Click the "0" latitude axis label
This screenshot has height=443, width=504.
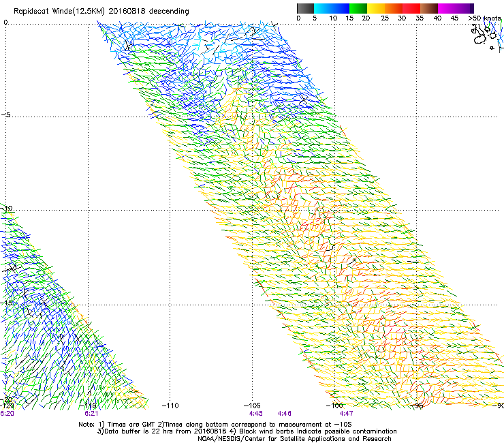tap(5, 22)
